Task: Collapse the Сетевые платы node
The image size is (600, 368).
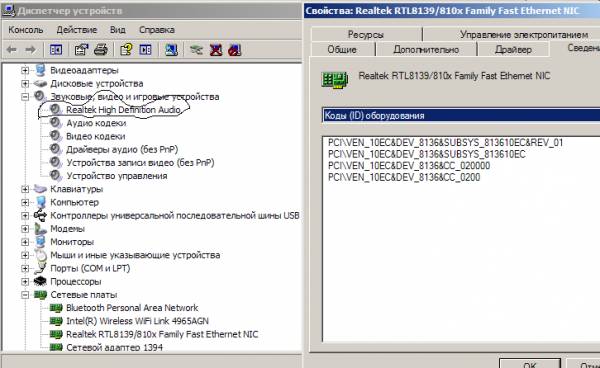Action: point(25,295)
